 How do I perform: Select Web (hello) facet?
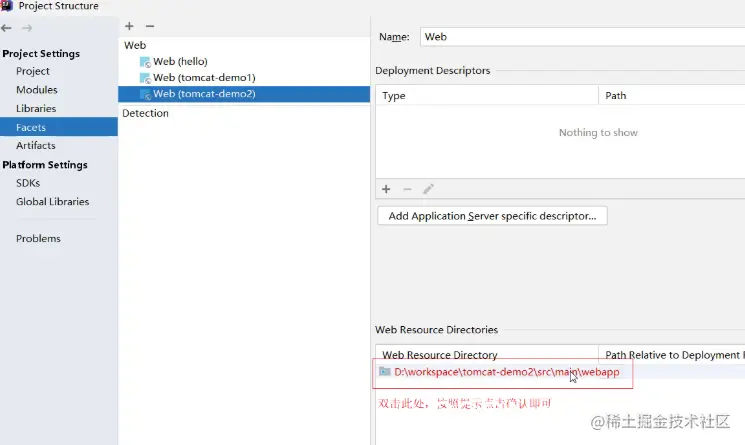(x=180, y=61)
